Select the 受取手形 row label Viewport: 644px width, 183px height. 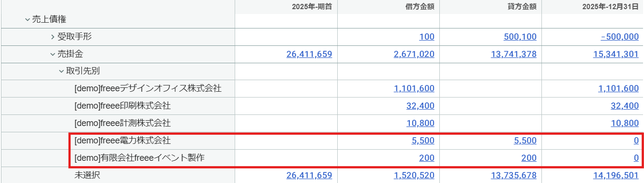click(74, 37)
